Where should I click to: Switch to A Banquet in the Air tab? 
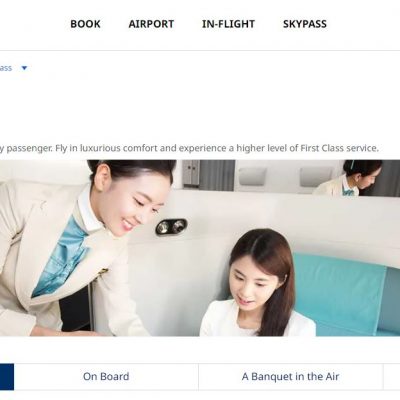click(290, 377)
